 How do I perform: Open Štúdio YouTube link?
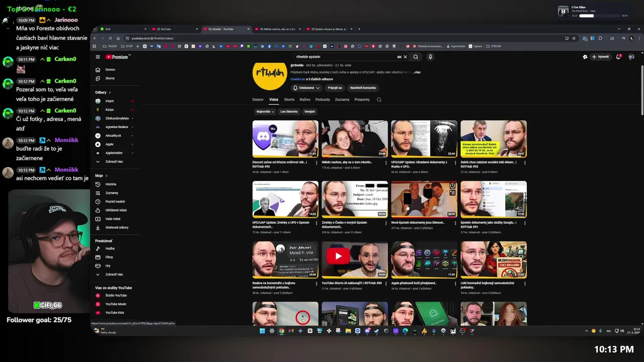116,295
